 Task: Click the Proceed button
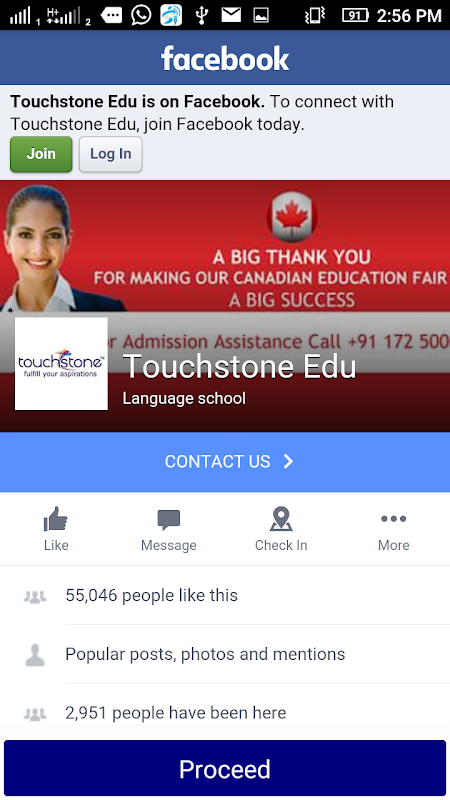point(225,768)
